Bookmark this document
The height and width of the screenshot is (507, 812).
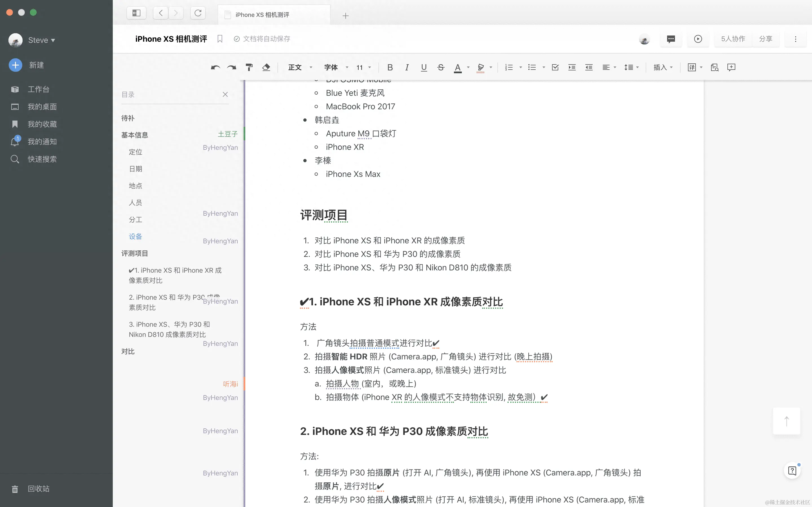click(220, 39)
